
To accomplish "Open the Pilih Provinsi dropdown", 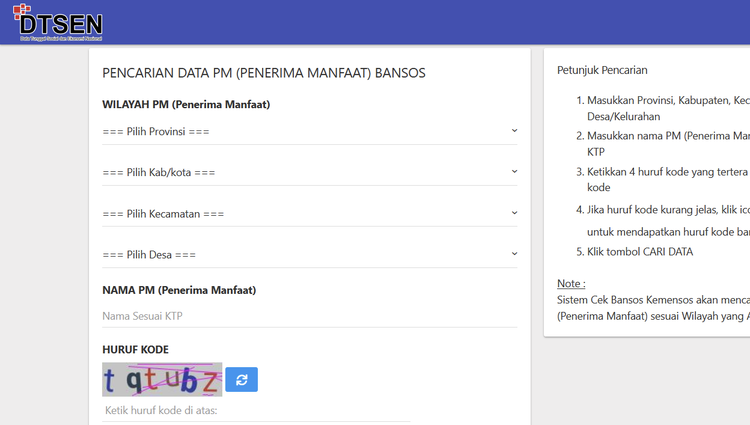I will pyautogui.click(x=300, y=132).
